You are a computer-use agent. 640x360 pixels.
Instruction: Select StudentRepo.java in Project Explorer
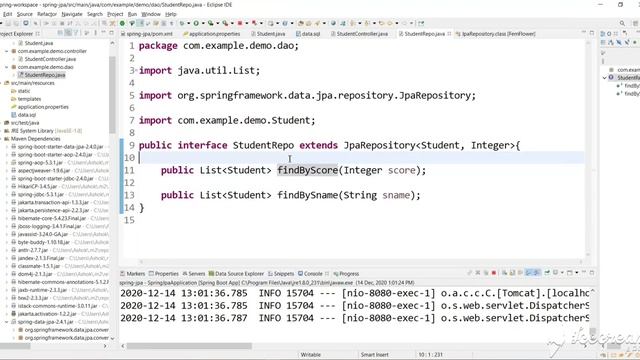[x=44, y=75]
